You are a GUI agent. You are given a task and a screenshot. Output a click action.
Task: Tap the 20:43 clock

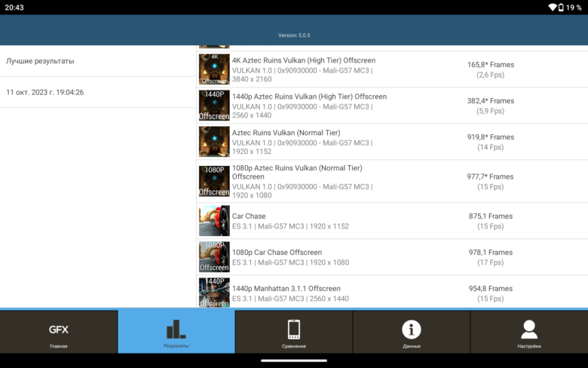14,8
